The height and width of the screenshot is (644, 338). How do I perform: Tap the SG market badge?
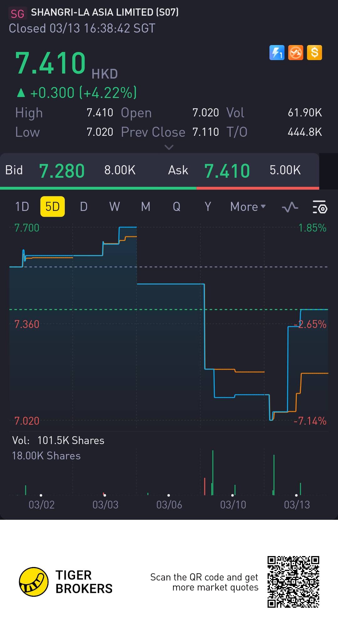pyautogui.click(x=18, y=14)
